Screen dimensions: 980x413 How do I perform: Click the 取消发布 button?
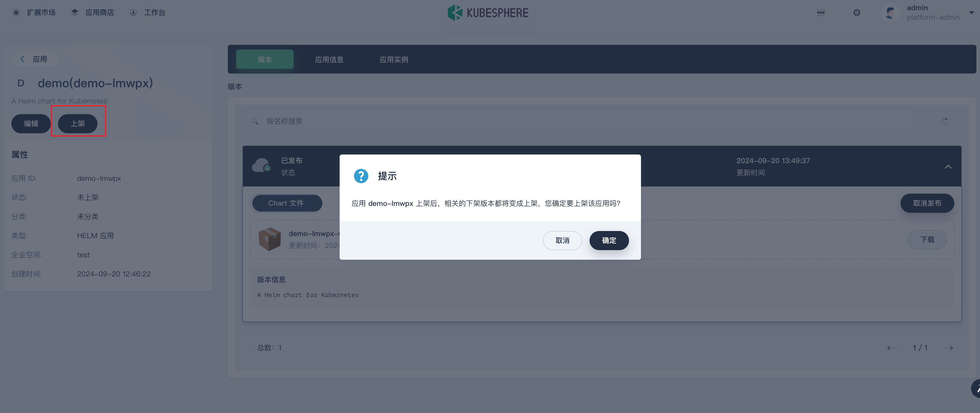point(927,203)
